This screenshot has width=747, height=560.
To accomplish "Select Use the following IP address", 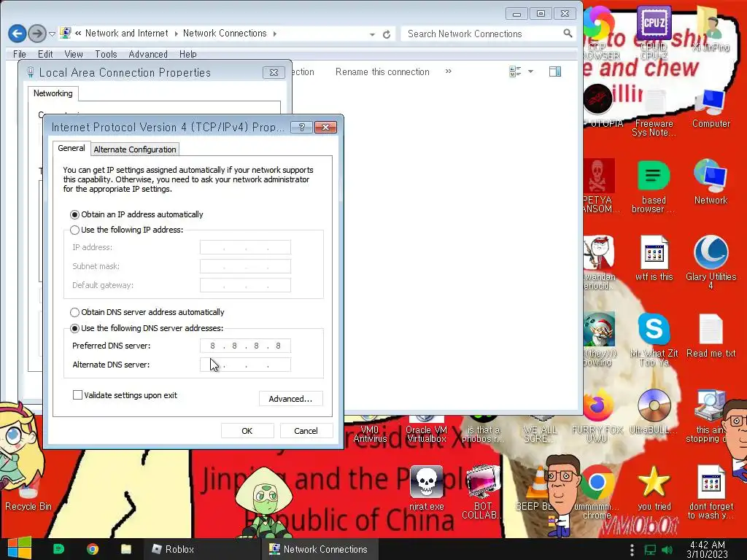I will (75, 230).
